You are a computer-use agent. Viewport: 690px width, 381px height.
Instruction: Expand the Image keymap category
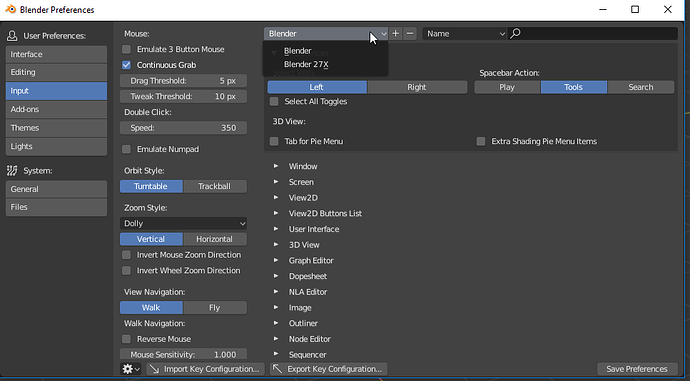click(x=276, y=308)
